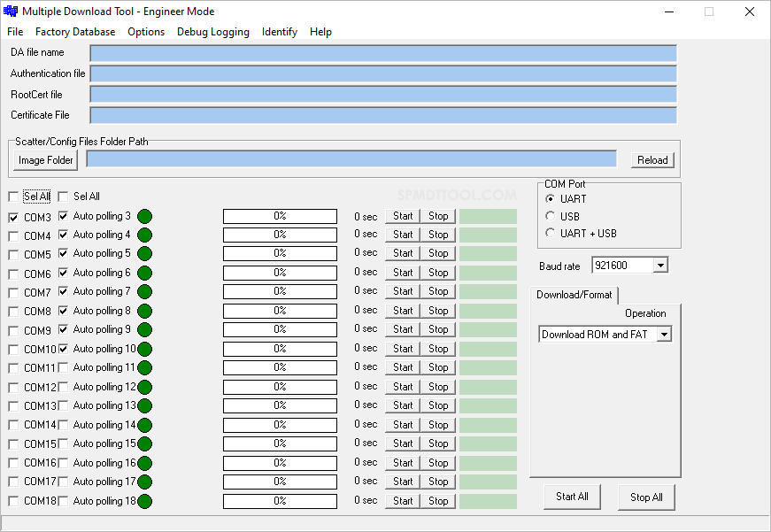Viewport: 771px width, 532px height.
Task: Click the green status light next to Auto polling 17
Action: point(144,482)
